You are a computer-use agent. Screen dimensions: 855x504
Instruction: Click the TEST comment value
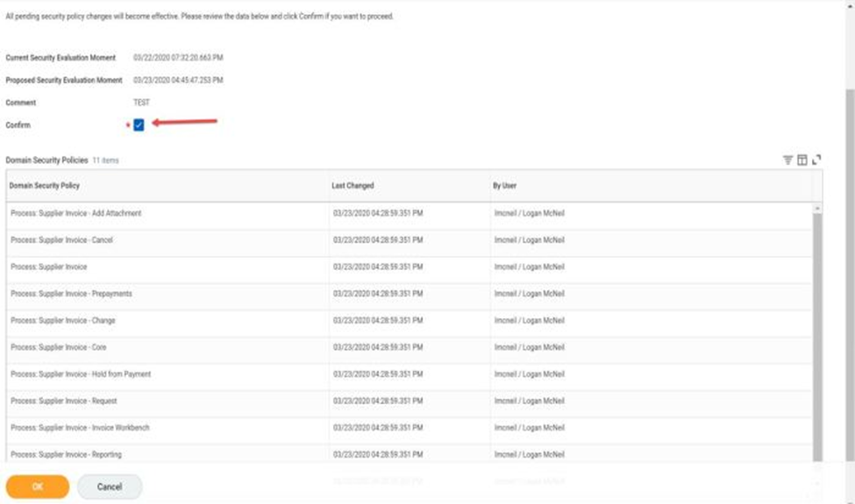141,103
